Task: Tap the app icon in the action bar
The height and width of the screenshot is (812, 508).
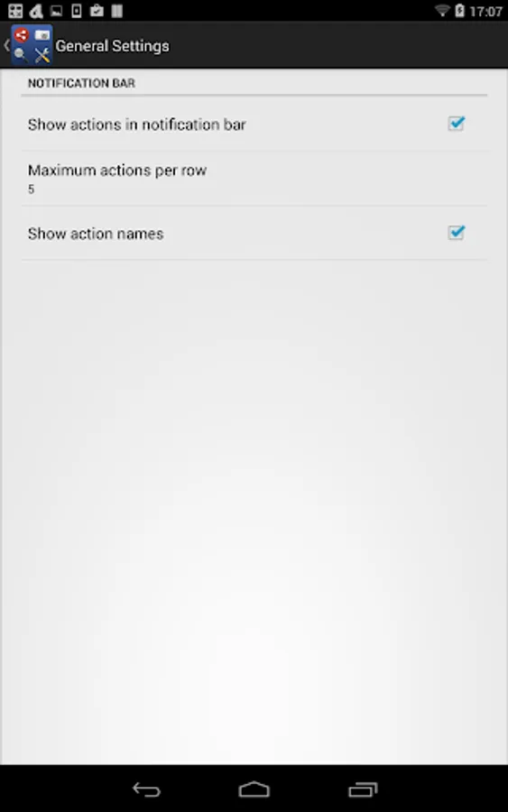Action: [32, 45]
